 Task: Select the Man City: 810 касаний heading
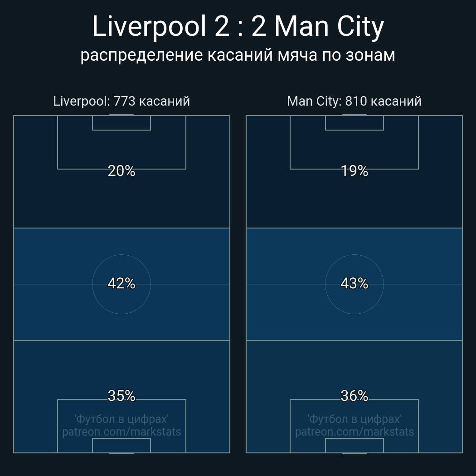(354, 101)
